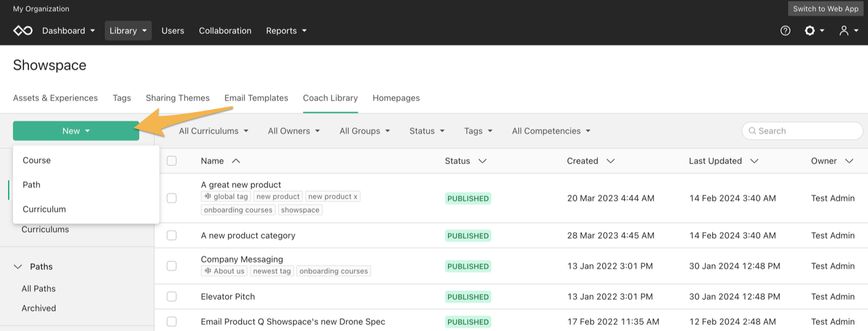The height and width of the screenshot is (331, 868).
Task: Select all rows checkbox in header
Action: point(172,161)
